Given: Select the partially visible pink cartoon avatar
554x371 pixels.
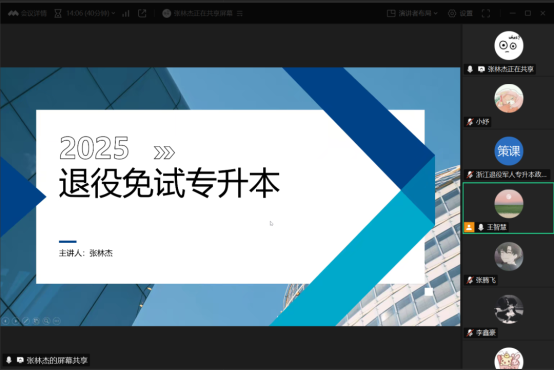Looking at the screenshot, I should pos(508,359).
